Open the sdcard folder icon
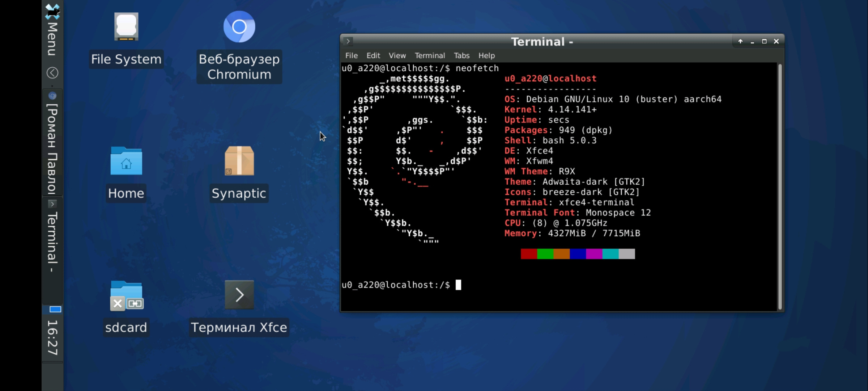Screen dimensions: 868x391 (126, 296)
